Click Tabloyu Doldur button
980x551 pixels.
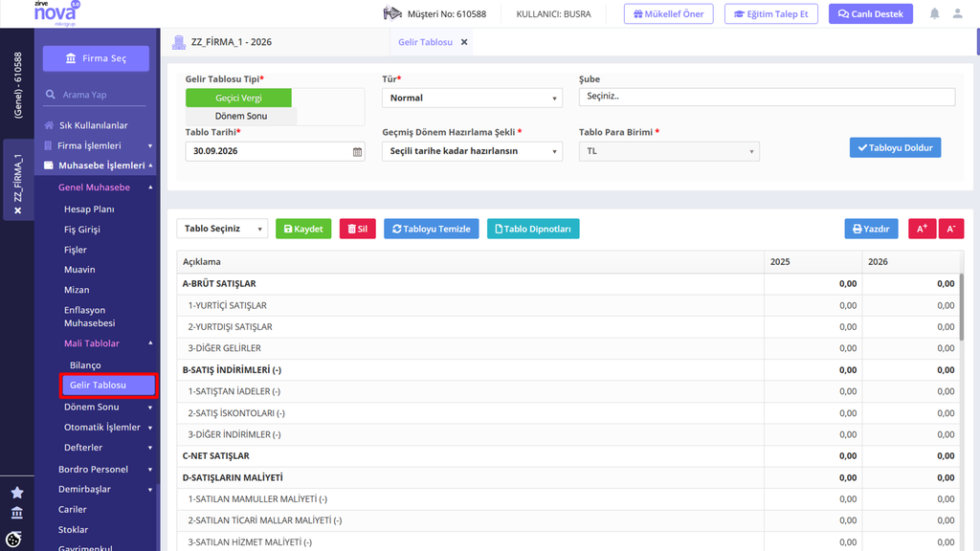click(x=895, y=147)
